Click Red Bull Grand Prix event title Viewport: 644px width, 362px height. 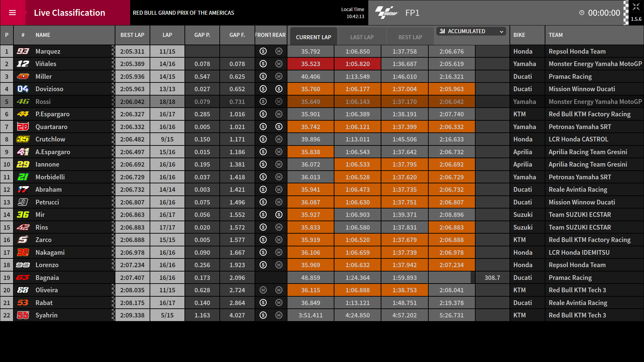[x=183, y=13]
